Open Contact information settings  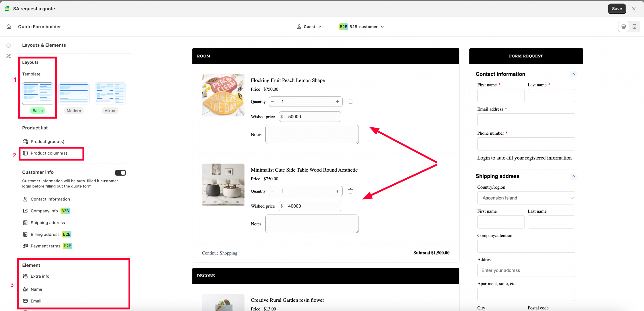point(50,199)
